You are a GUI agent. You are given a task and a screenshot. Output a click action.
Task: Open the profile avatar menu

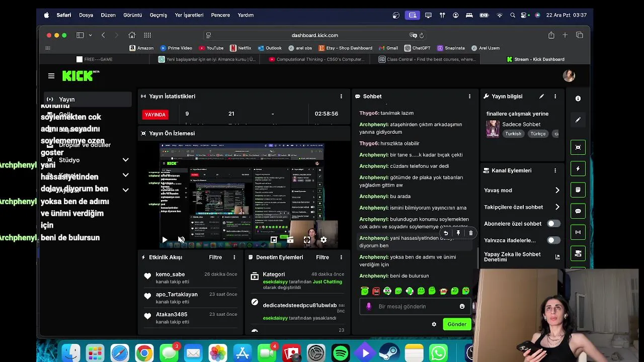569,75
